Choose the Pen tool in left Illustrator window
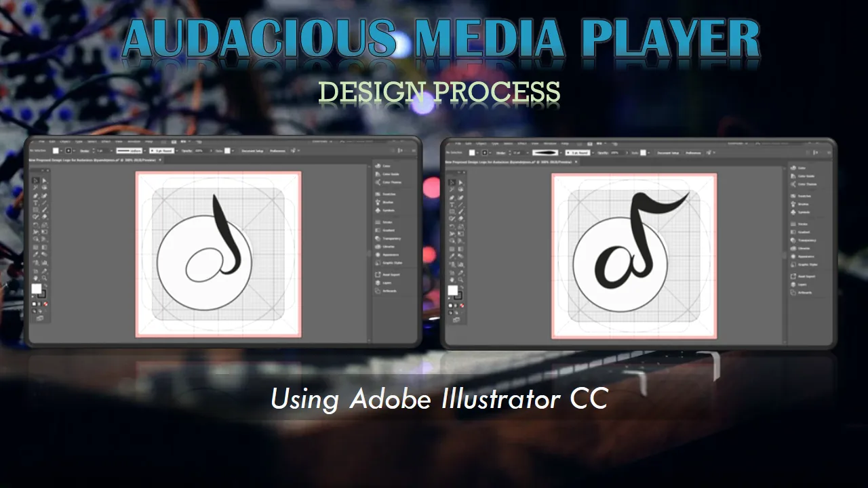Screen dimensions: 868x488 [35, 195]
